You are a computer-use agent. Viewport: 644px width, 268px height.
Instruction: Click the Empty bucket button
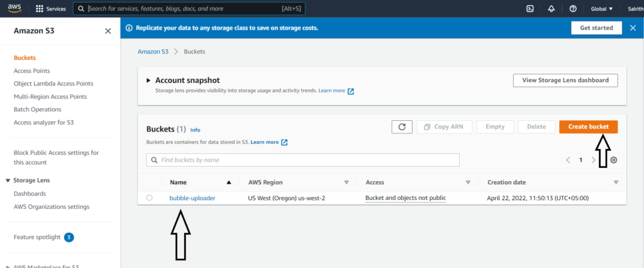point(495,126)
